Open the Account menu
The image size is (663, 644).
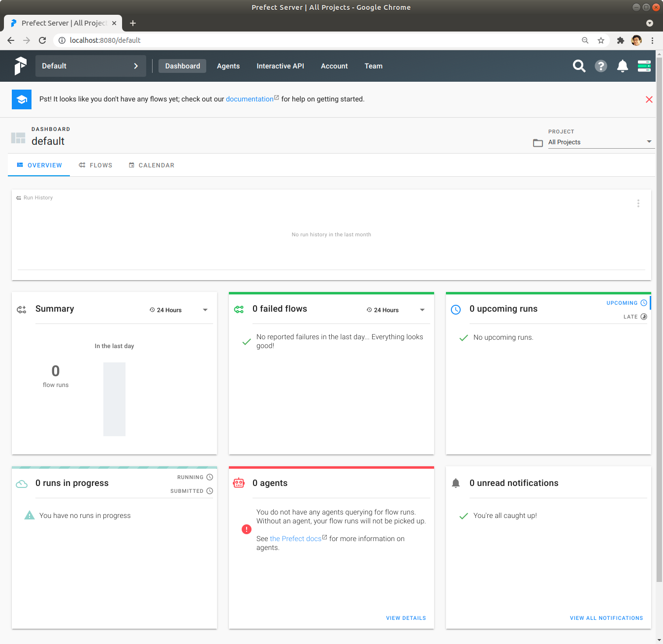334,66
